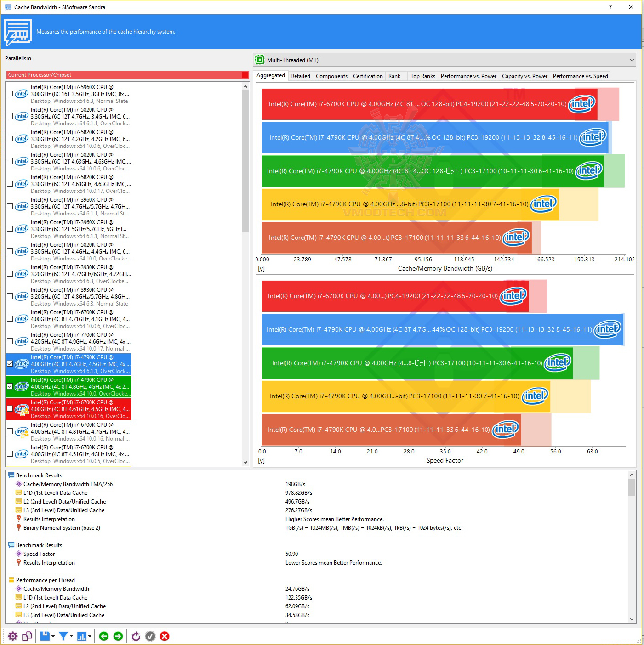Click the green i7-4790K bar in bandwidth chart
The width and height of the screenshot is (644, 645).
point(433,170)
